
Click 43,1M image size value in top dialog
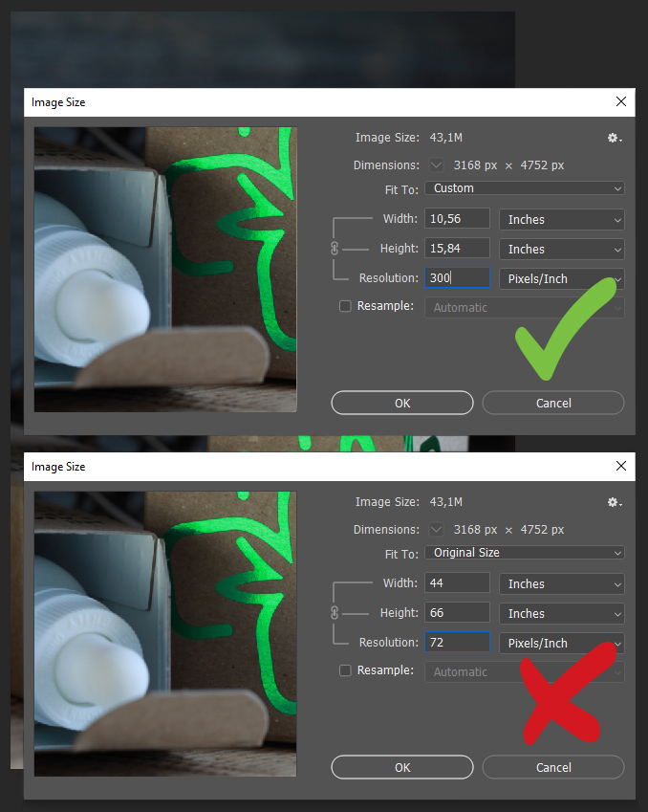click(x=446, y=138)
